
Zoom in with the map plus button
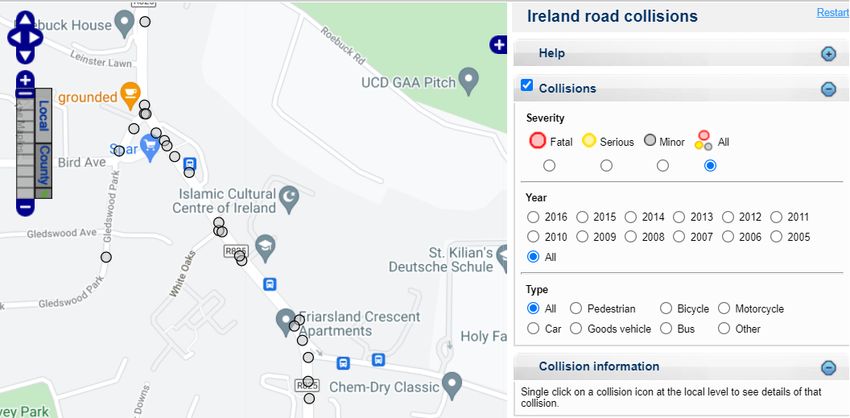tap(25, 80)
